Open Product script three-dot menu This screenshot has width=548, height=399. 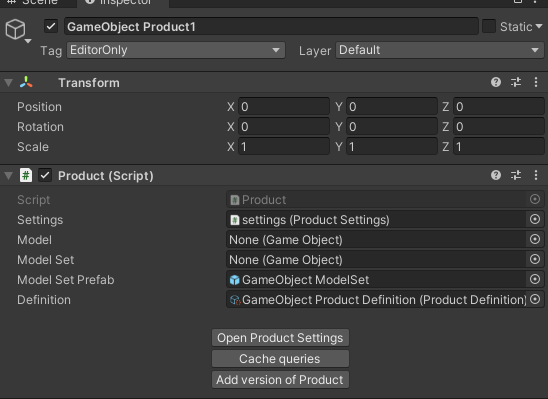536,175
